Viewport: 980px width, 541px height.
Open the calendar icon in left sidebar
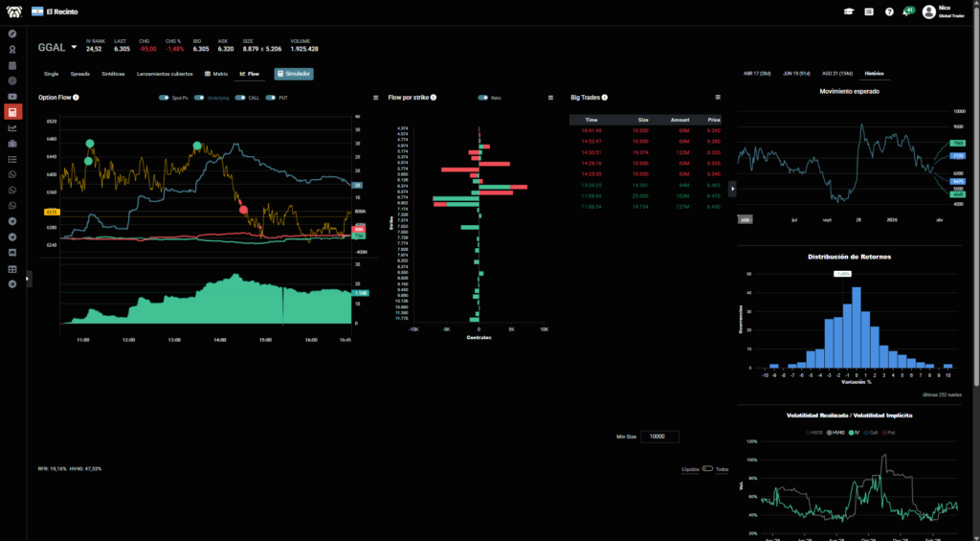(12, 65)
